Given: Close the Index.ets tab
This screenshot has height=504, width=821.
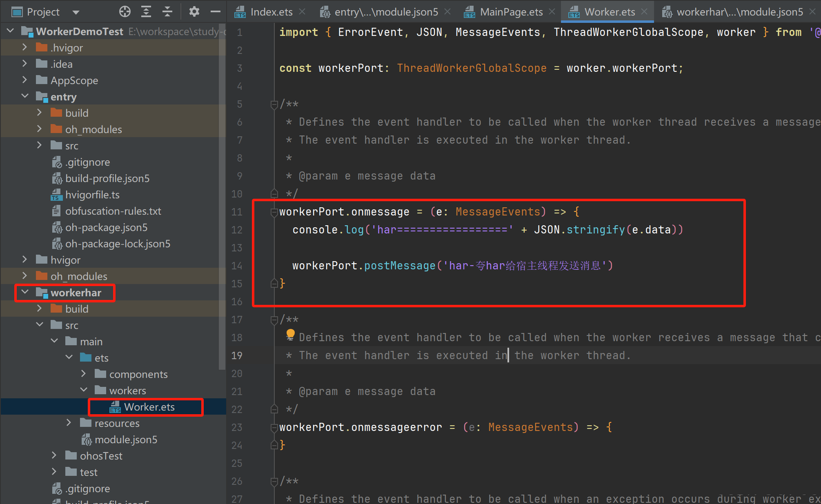Looking at the screenshot, I should tap(302, 12).
